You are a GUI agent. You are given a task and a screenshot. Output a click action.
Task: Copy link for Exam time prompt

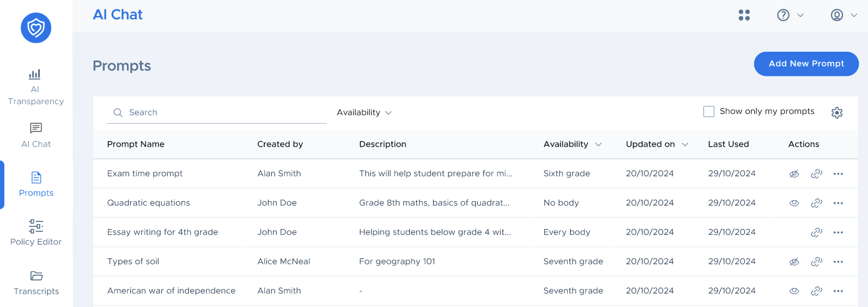coord(816,174)
